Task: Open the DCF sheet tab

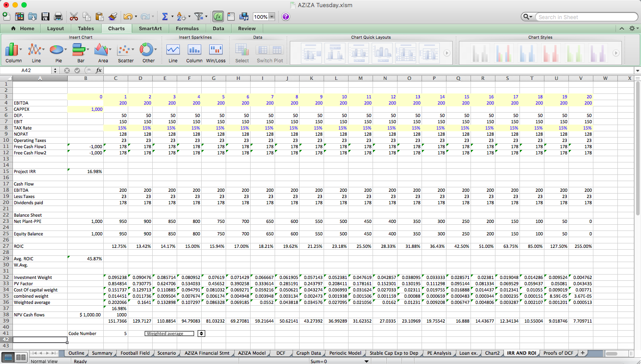Action: 281,353
